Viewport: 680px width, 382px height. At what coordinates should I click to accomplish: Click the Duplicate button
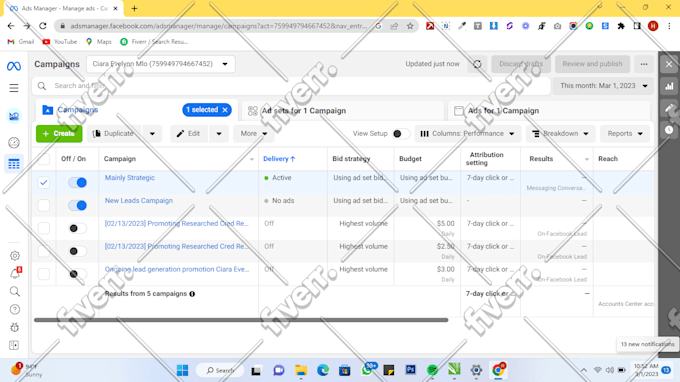pos(115,134)
